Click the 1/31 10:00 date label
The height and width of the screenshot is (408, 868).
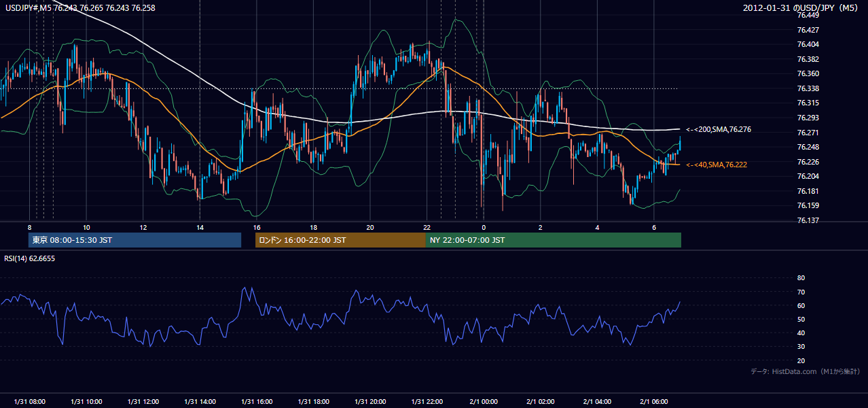[86, 402]
